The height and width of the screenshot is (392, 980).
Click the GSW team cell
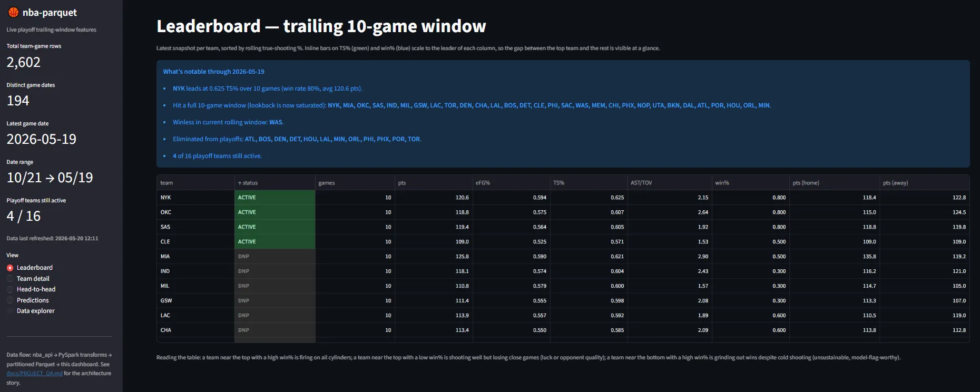195,301
